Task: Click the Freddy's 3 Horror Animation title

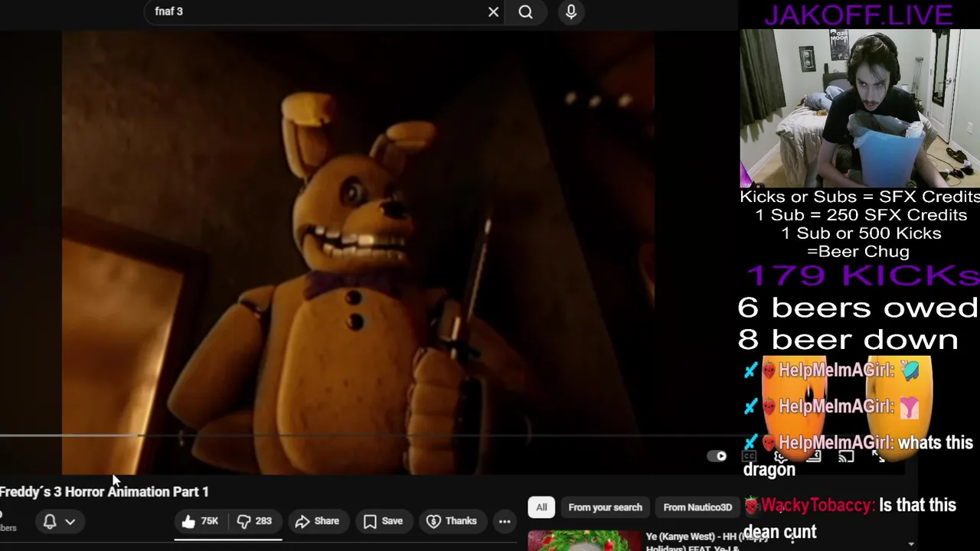Action: 104,492
